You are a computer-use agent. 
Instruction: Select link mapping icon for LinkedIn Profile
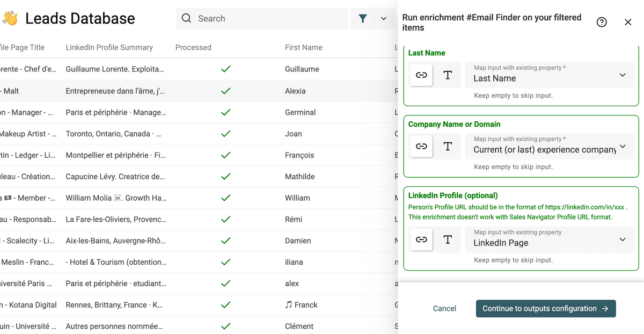pos(422,239)
